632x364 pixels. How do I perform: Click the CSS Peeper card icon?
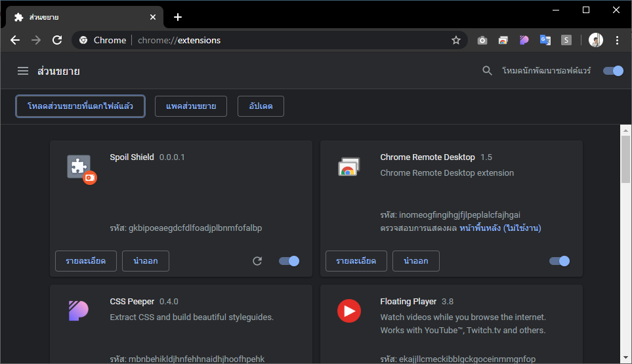(x=78, y=311)
